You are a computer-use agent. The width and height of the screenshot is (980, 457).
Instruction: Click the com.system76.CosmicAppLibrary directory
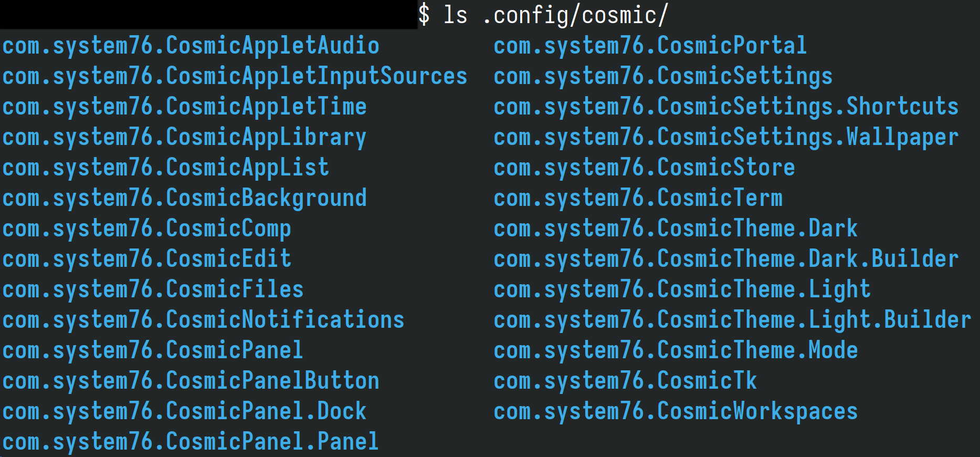coord(184,137)
